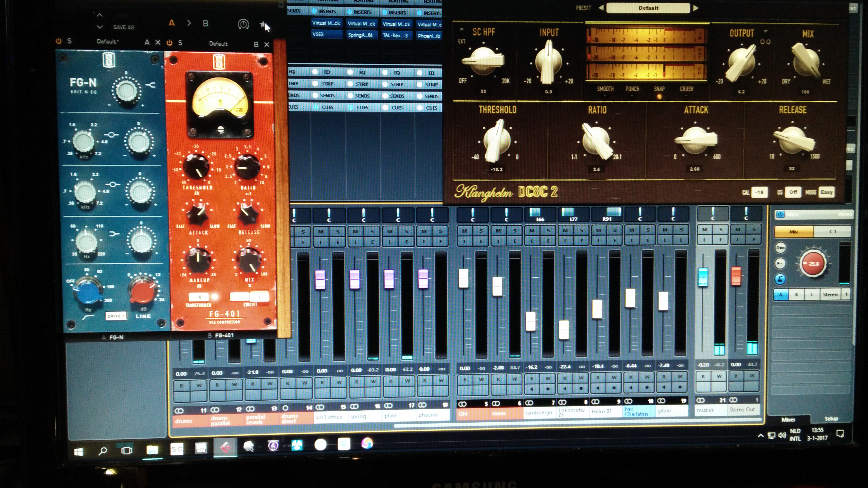868x488 pixels.
Task: Switch to the Mixer tab in Control Room
Action: 788,419
